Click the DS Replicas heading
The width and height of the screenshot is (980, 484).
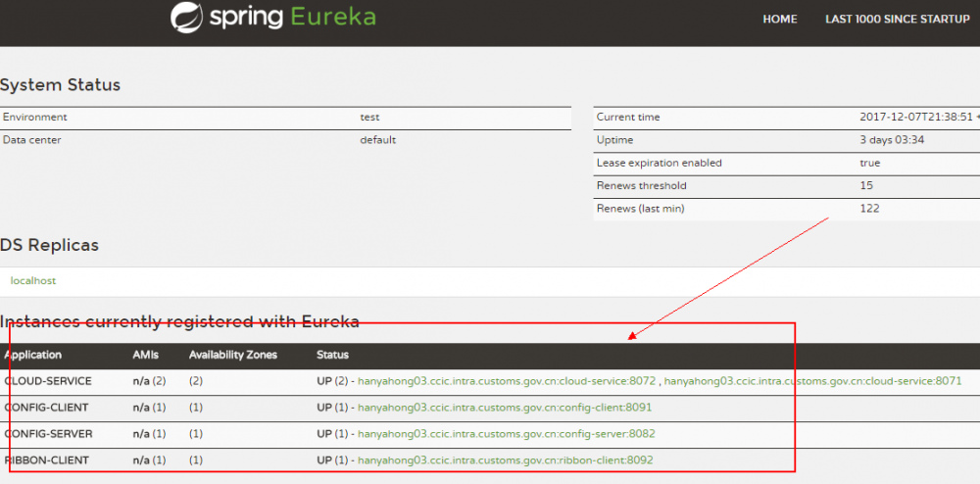[x=49, y=246]
